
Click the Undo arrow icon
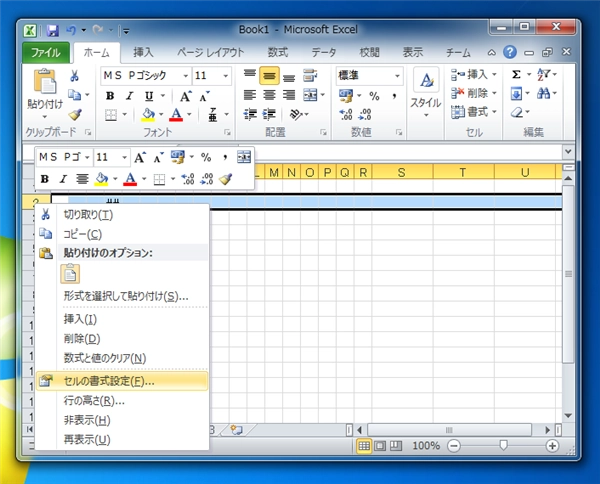point(71,30)
